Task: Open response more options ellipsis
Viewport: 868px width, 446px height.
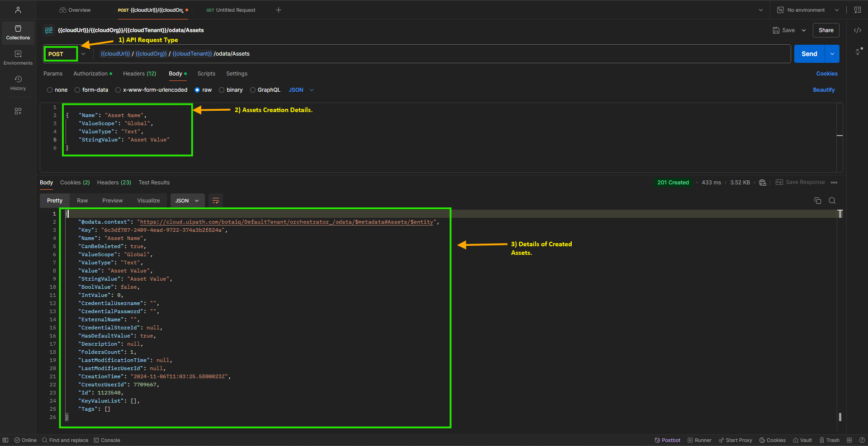Action: [834, 183]
